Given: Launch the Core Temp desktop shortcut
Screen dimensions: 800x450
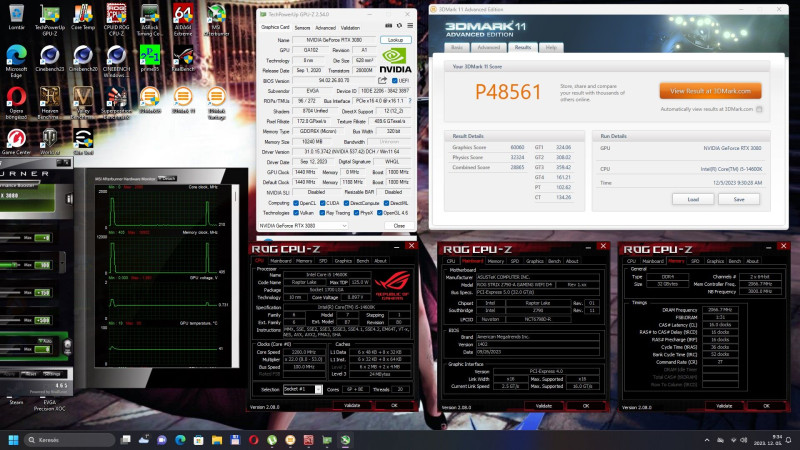Looking at the screenshot, I should pos(83,17).
